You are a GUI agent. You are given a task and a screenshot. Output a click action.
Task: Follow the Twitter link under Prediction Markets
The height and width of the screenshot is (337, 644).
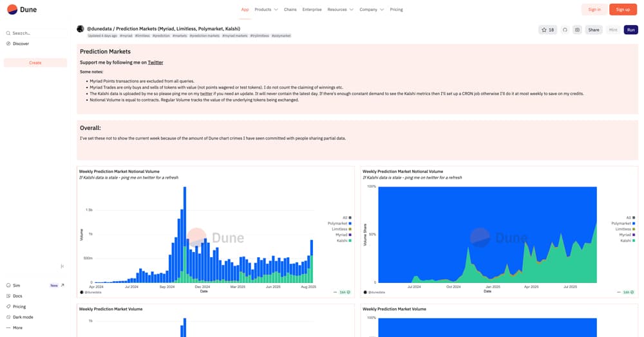pos(155,63)
